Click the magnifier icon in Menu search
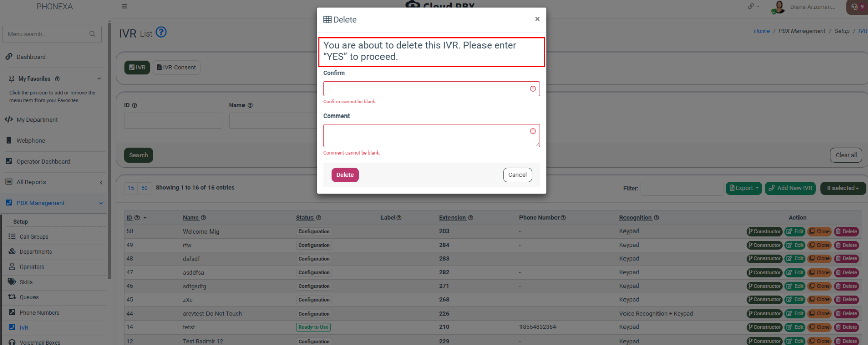Image resolution: width=868 pixels, height=345 pixels. point(92,34)
